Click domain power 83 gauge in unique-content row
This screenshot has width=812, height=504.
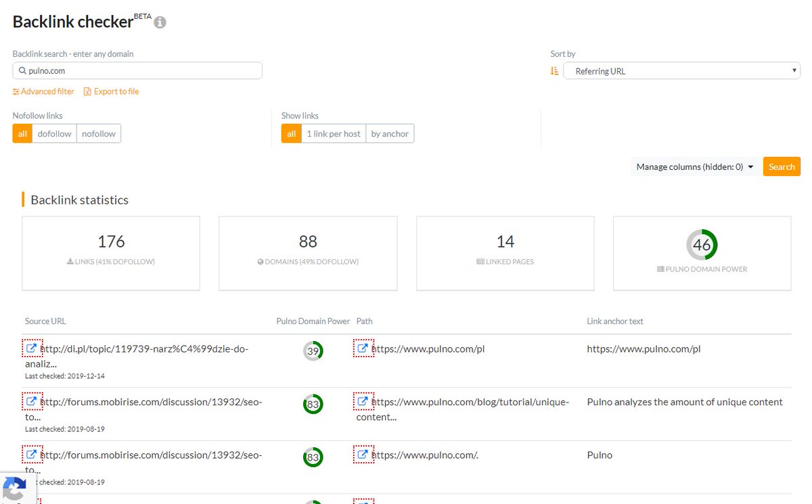point(313,404)
